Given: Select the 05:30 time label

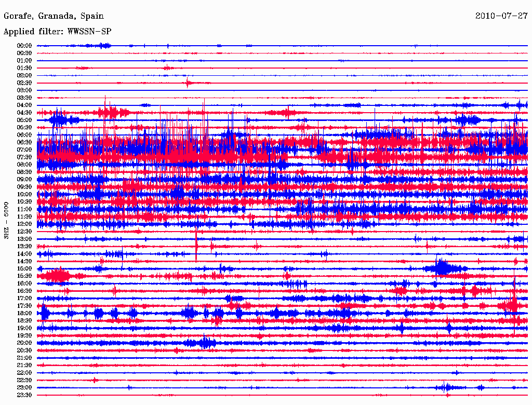Looking at the screenshot, I should 24,128.
